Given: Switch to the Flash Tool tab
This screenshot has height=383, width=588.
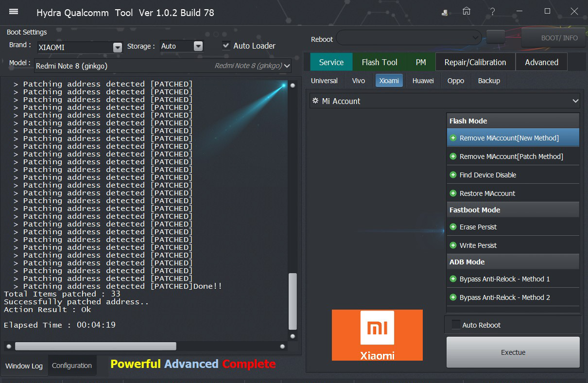Looking at the screenshot, I should tap(379, 62).
